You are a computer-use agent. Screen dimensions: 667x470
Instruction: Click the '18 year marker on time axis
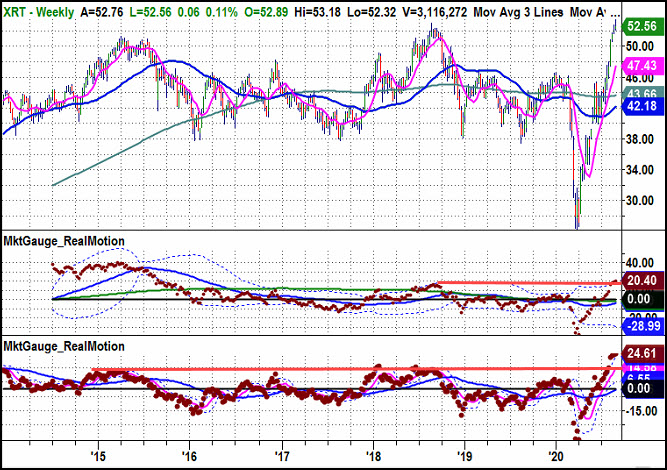(x=373, y=457)
